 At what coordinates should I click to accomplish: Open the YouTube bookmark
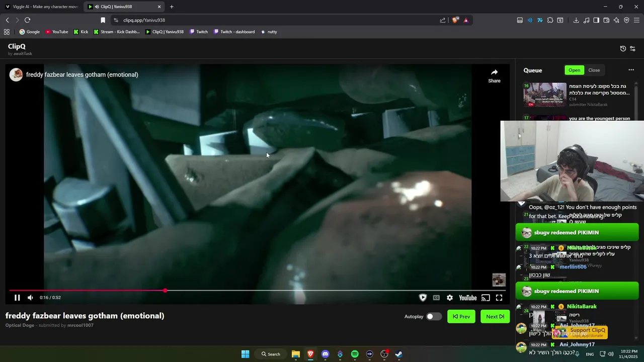[x=56, y=32]
